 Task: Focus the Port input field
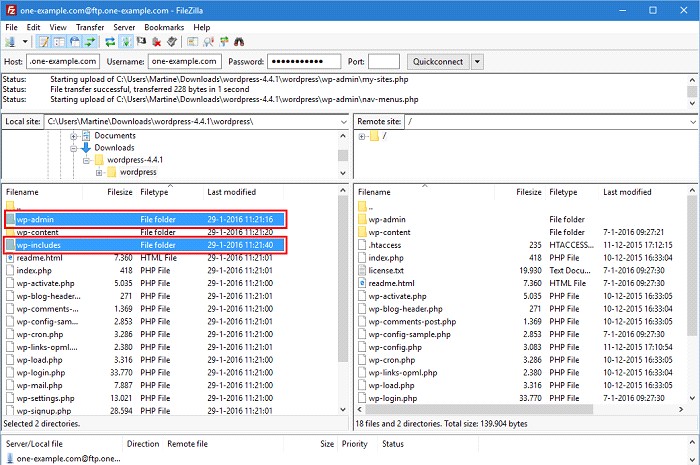point(384,62)
